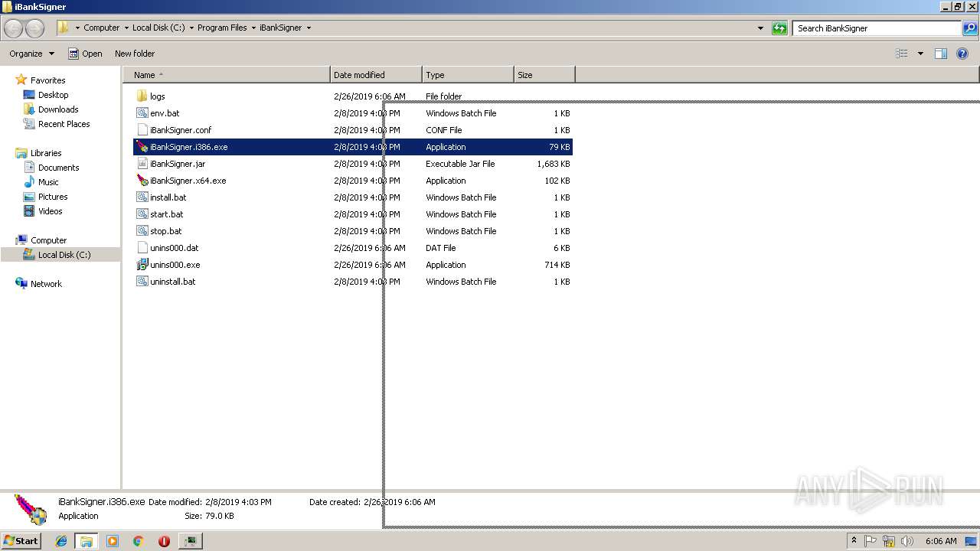Click the search magnifier icon
Image resolution: width=980 pixels, height=551 pixels.
[x=970, y=28]
